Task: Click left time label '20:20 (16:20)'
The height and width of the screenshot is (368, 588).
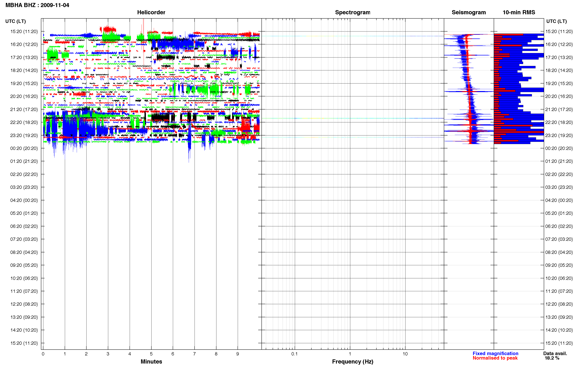Action: coord(24,96)
